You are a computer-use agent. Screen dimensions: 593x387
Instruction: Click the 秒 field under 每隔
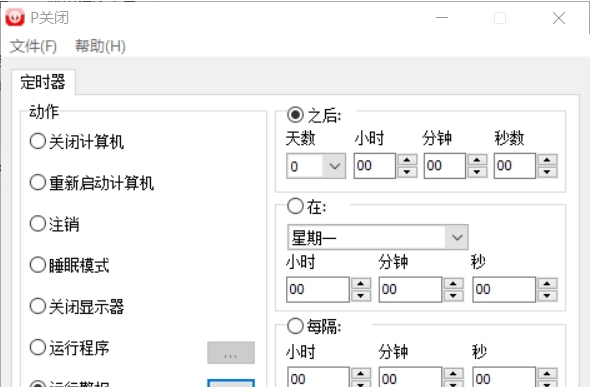coord(504,377)
